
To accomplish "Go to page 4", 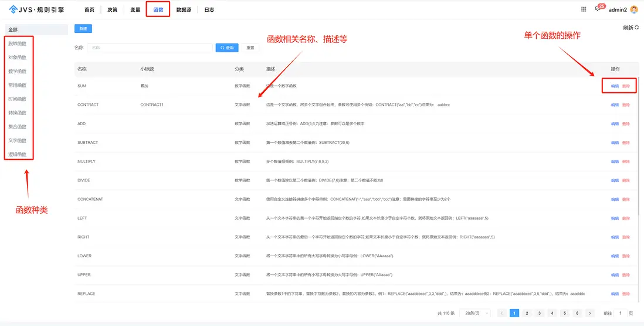I will 552,313.
